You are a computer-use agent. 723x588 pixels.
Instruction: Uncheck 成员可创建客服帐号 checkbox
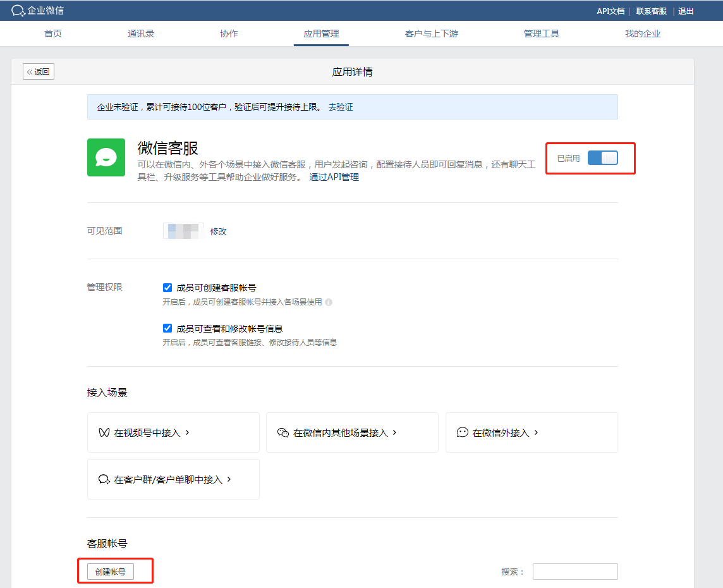coord(167,288)
